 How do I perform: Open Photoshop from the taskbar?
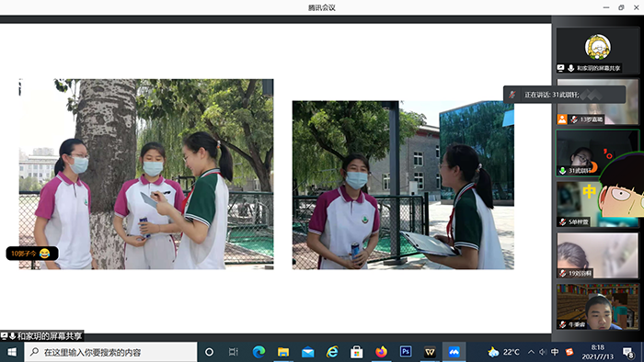pyautogui.click(x=406, y=352)
